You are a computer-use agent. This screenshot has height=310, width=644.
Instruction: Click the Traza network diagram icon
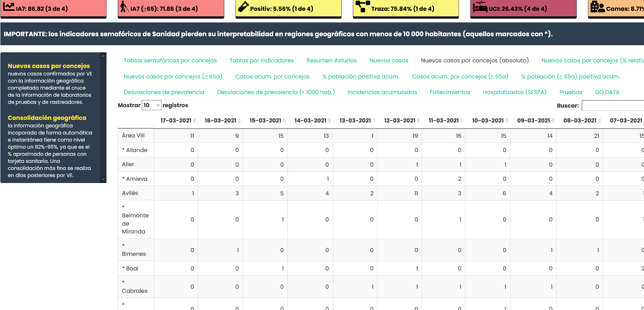[363, 6]
